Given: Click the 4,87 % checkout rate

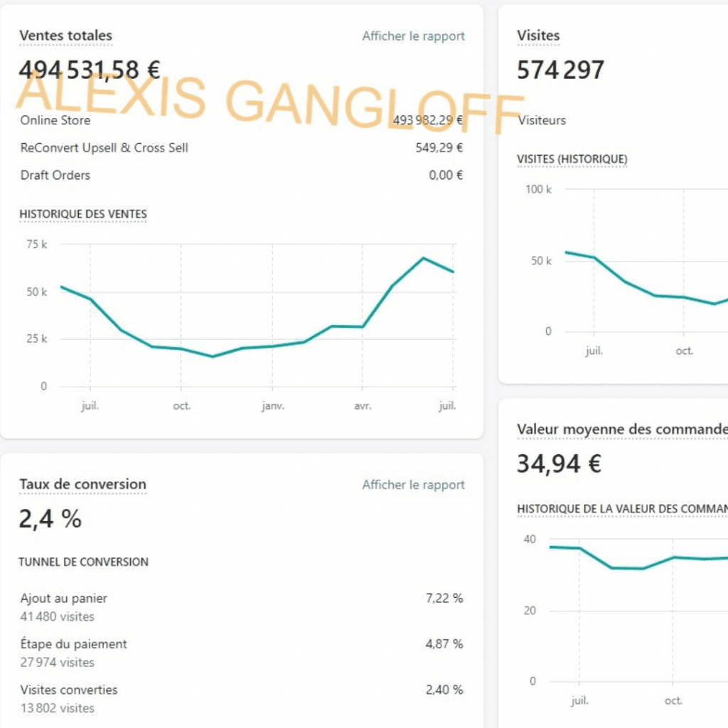Looking at the screenshot, I should (x=444, y=644).
